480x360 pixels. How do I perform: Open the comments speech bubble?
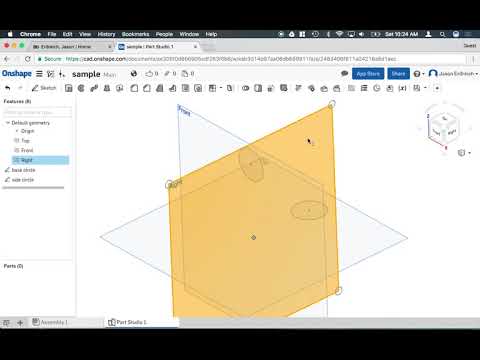(x=344, y=74)
